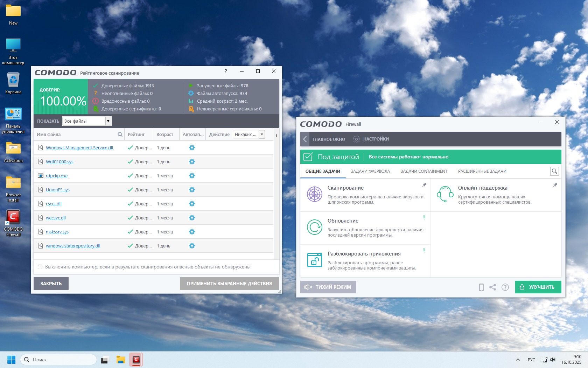Viewport: 588px width, 368px height.
Task: Open the help question mark in firewall footer
Action: point(505,287)
